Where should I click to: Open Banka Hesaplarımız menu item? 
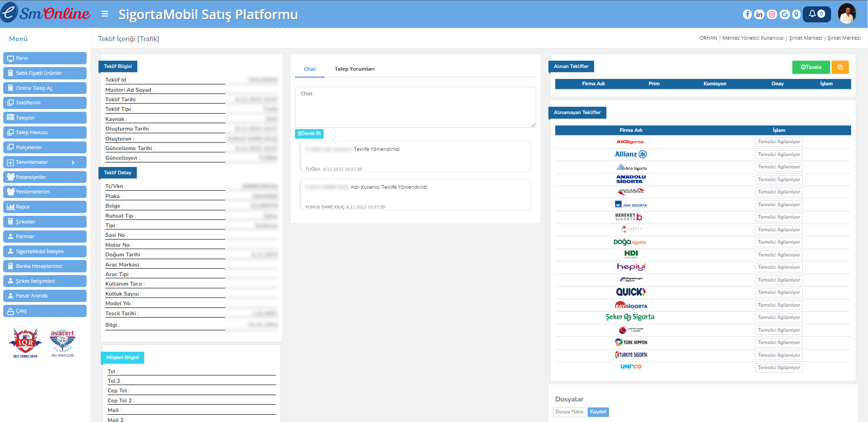click(45, 266)
